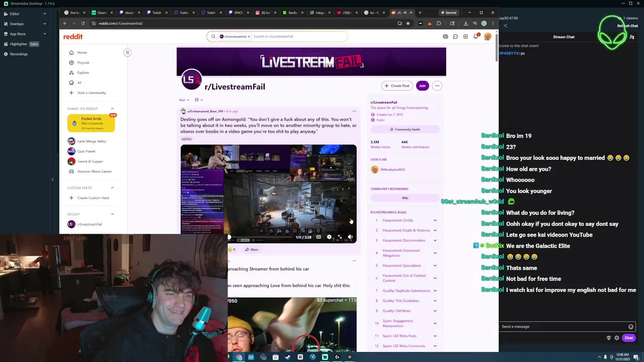Go back in Chrome browser
This screenshot has width=644, height=362.
(64, 23)
